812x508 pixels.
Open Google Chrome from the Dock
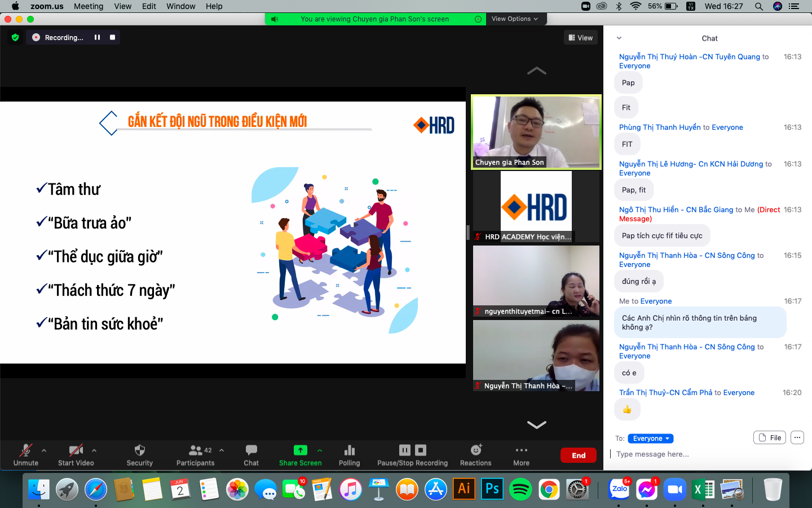(549, 489)
